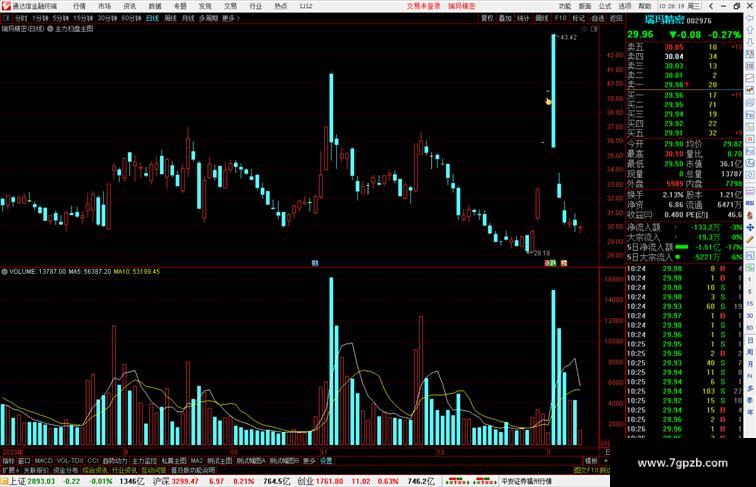Select the 5分钟 period
756x487 pixels.
point(61,18)
